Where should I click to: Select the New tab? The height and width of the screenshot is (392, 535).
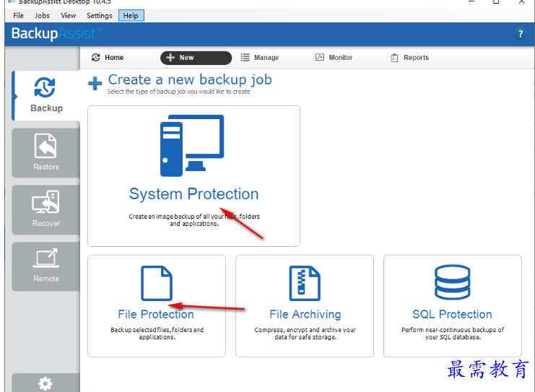click(196, 58)
